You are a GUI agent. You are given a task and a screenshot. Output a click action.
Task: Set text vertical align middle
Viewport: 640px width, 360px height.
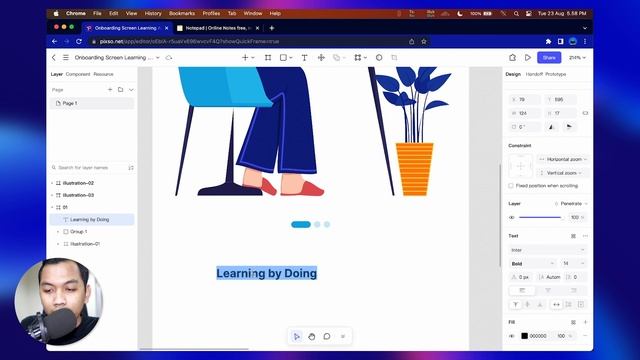point(528,304)
